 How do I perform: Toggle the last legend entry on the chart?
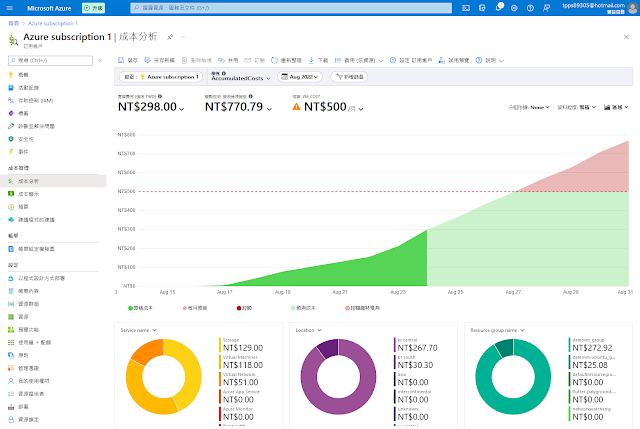(362, 308)
